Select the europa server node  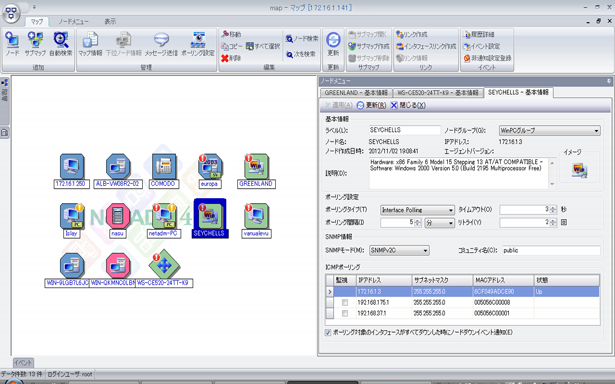[x=210, y=166]
